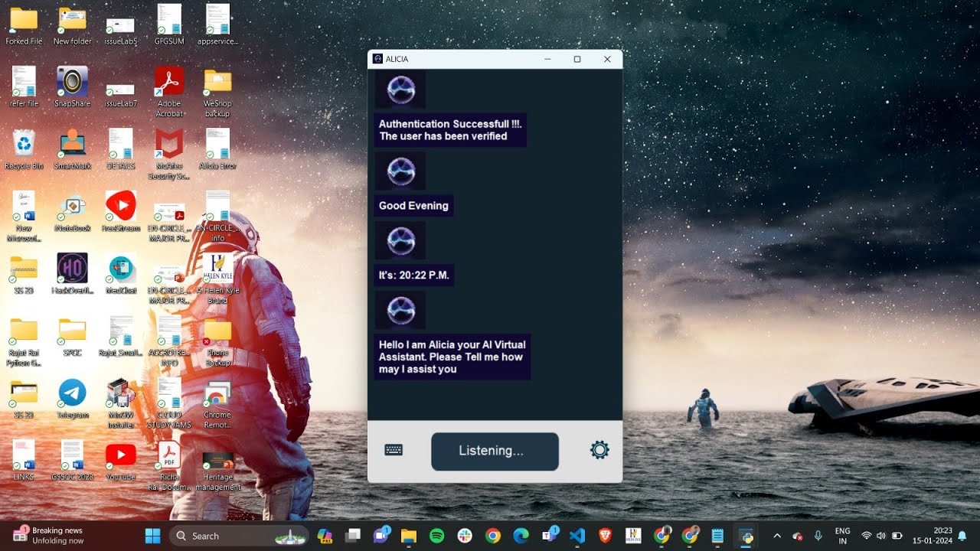Select the FreeStream desktop icon
Viewport: 980px width, 551px height.
[120, 212]
